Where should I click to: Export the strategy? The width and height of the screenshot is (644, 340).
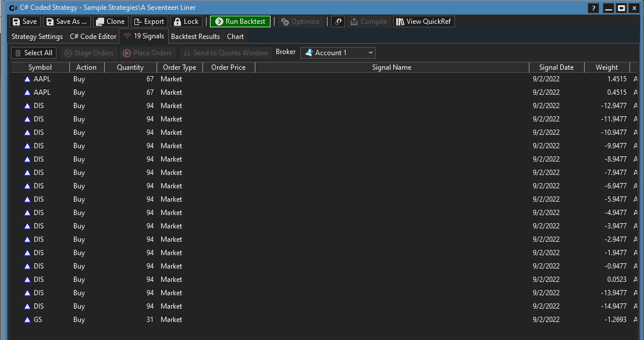(x=148, y=22)
